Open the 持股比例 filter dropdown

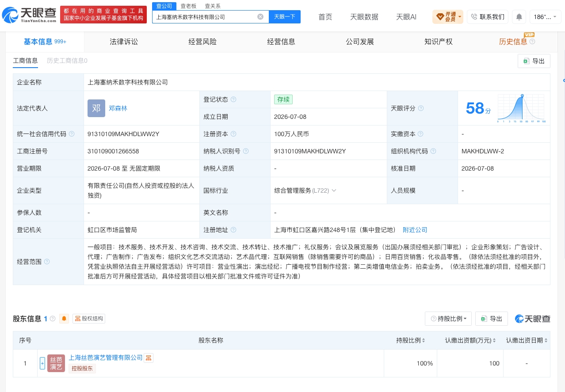(448, 319)
